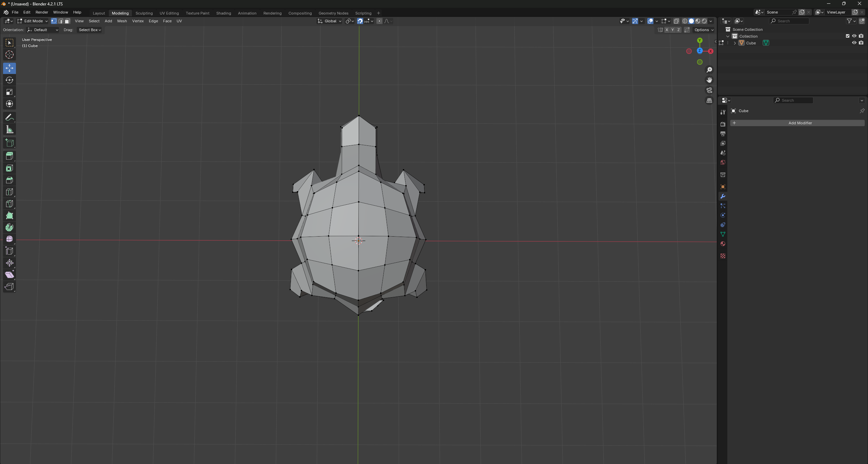Toggle snapping magnet in header
868x464 pixels.
coord(360,21)
